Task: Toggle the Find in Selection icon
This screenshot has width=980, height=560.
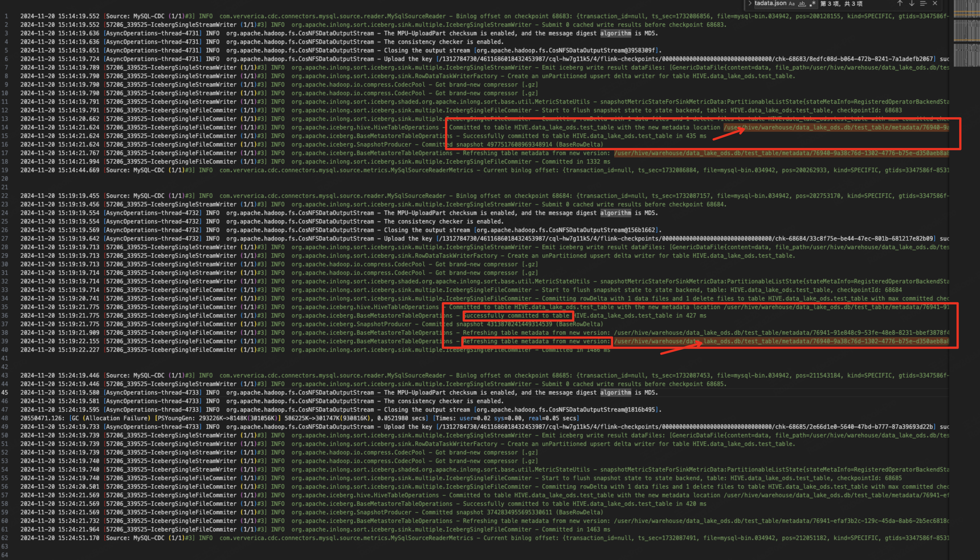Action: [x=924, y=3]
